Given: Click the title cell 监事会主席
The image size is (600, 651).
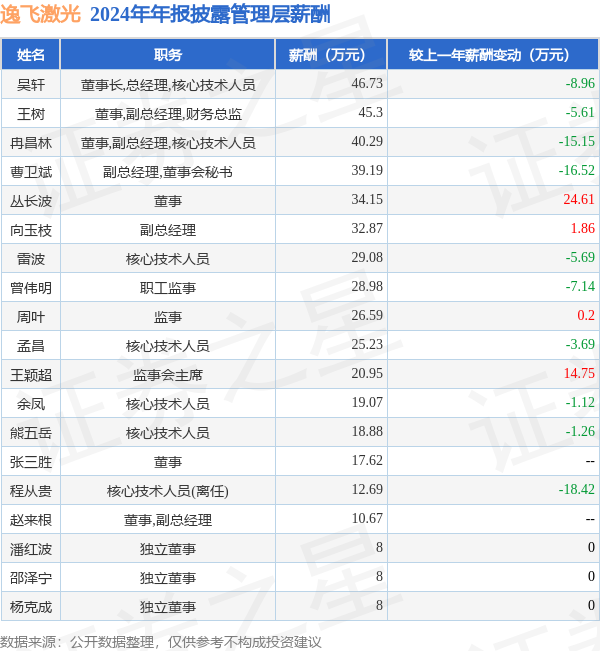Looking at the screenshot, I should [168, 375].
